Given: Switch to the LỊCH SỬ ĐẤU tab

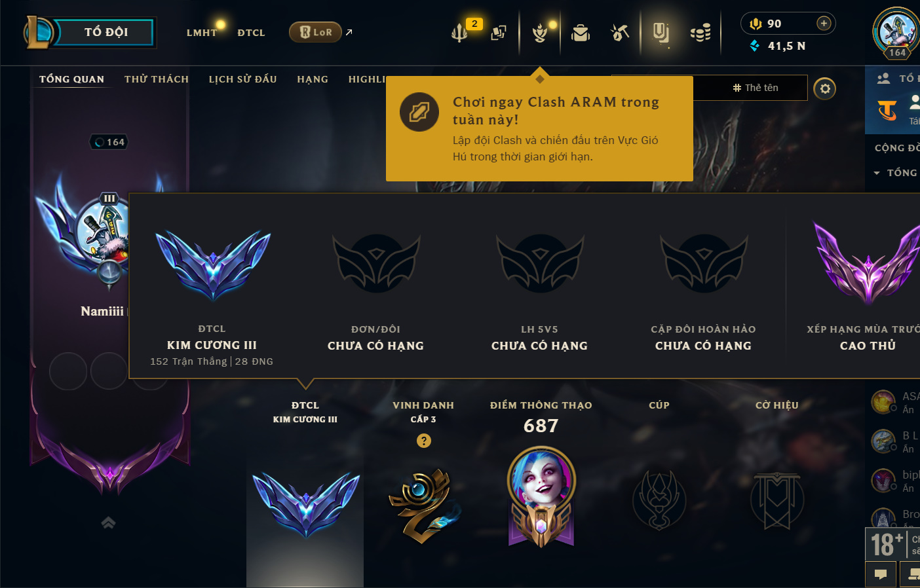Looking at the screenshot, I should point(242,79).
